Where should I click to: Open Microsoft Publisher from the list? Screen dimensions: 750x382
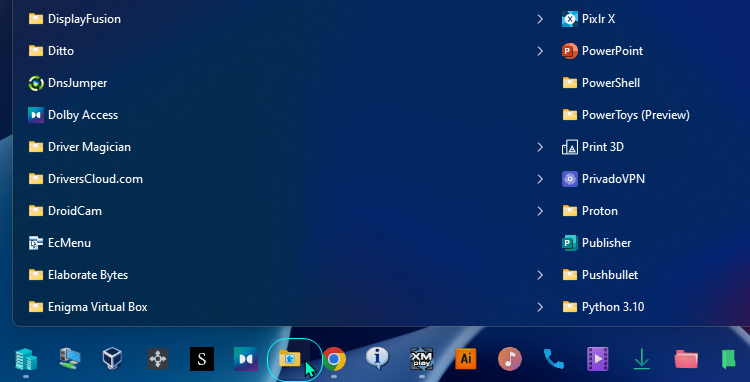597,243
